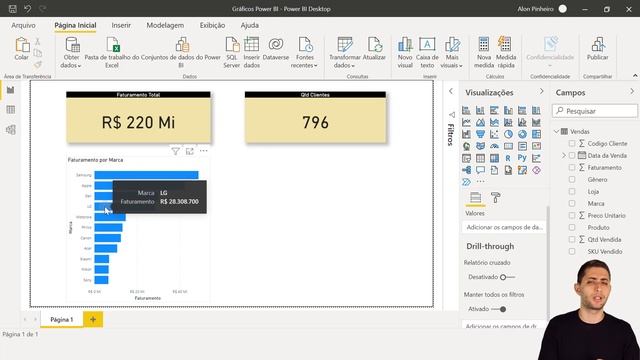Check the Gênero field
The image size is (640, 360).
[x=572, y=179]
